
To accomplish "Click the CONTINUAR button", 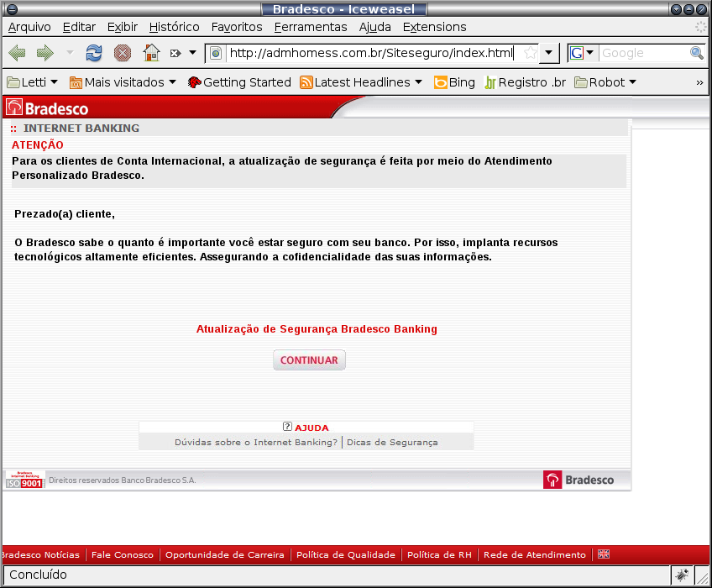I will tap(309, 360).
